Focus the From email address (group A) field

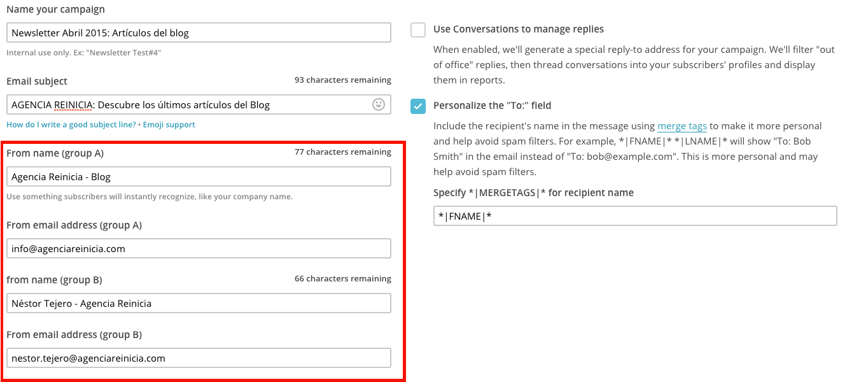click(199, 248)
